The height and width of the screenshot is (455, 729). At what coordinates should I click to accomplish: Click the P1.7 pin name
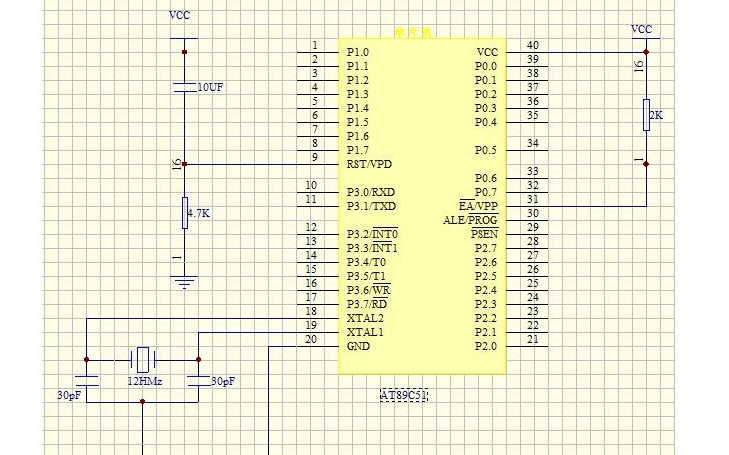(358, 150)
